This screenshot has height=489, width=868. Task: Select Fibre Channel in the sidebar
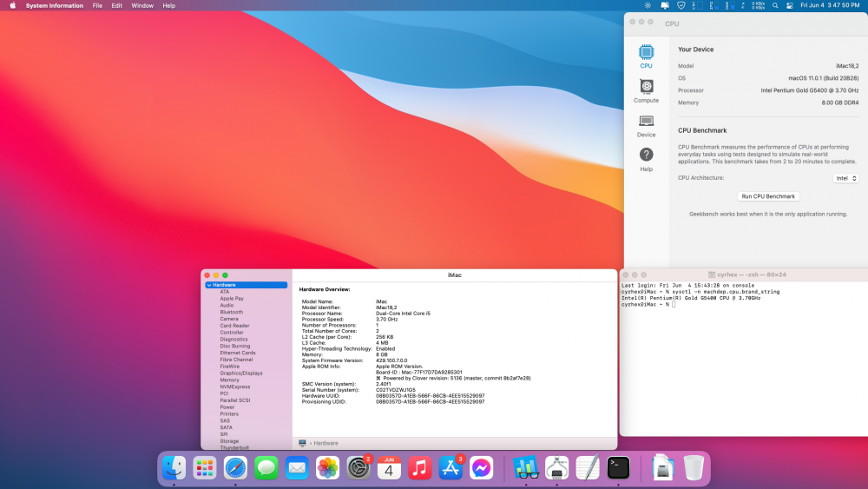click(236, 360)
